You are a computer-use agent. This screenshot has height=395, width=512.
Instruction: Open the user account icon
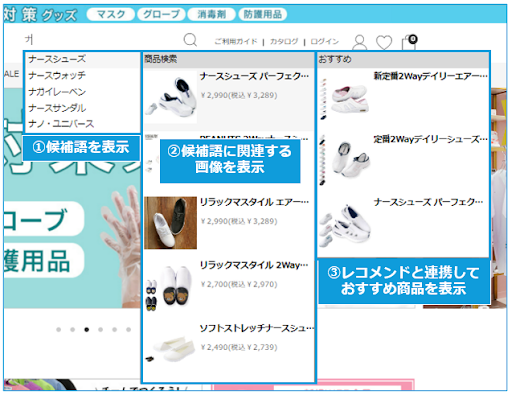tap(360, 42)
